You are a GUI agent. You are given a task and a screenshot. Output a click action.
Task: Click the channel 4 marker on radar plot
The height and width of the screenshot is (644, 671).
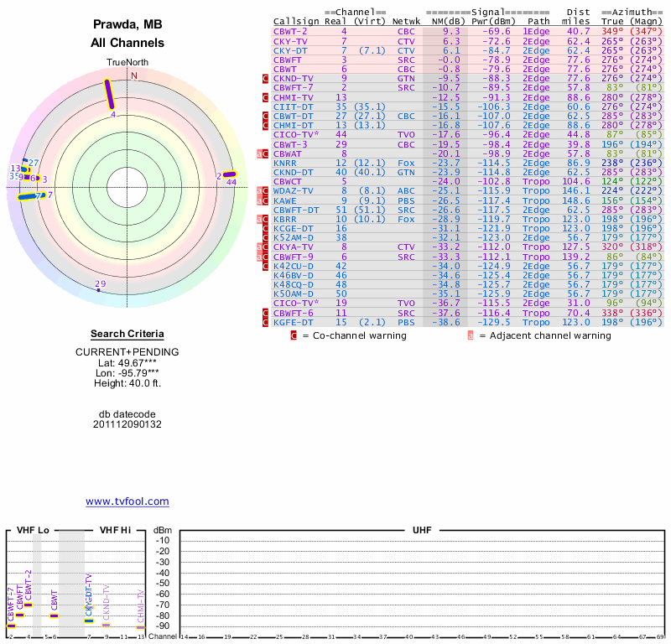coord(110,94)
